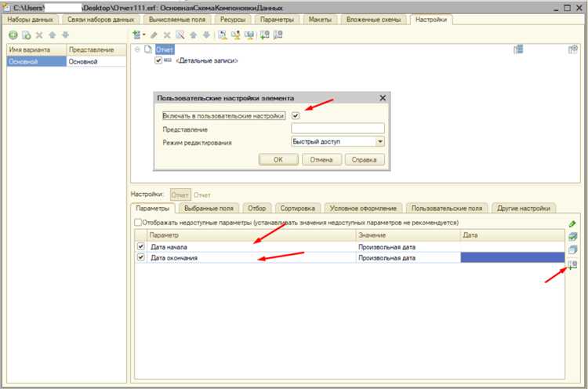Screen dimensions: 588x389
Task: Move the structure element down
Action: click(x=206, y=35)
